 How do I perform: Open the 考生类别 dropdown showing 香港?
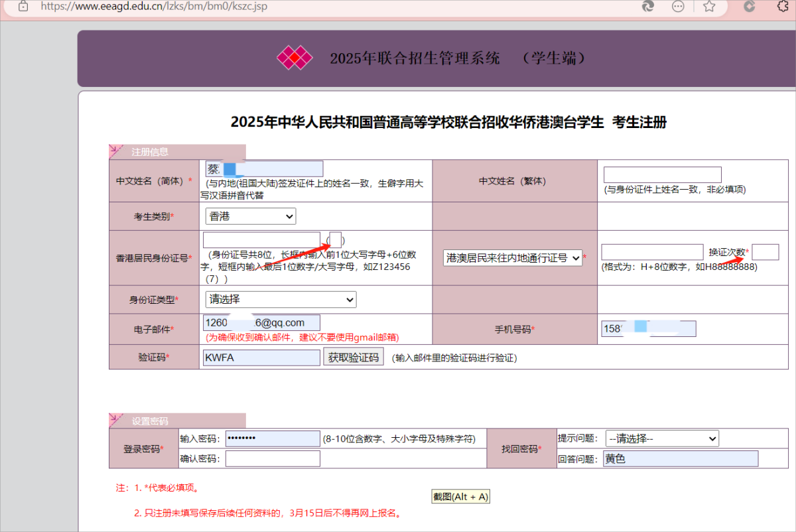(x=251, y=216)
